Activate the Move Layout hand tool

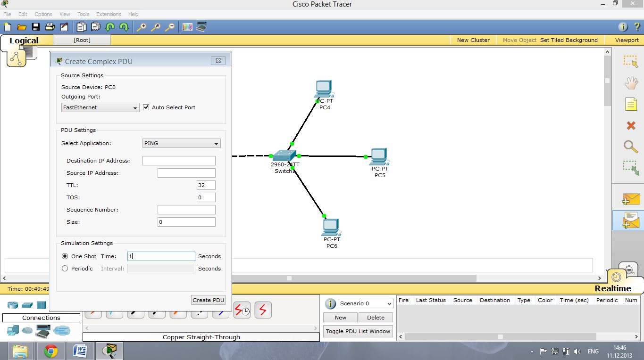pyautogui.click(x=631, y=83)
